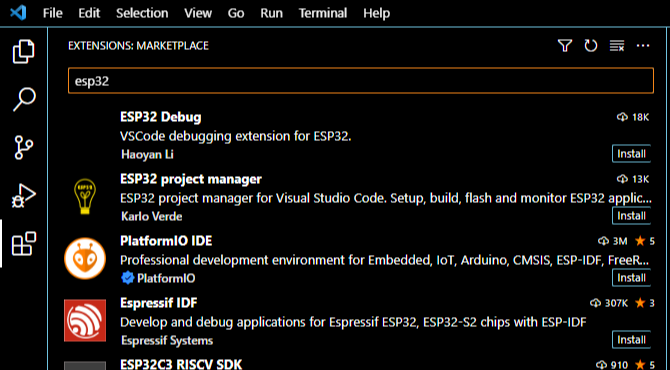670x370 pixels.
Task: Click the Extensions: Marketplace panel header
Action: [138, 46]
